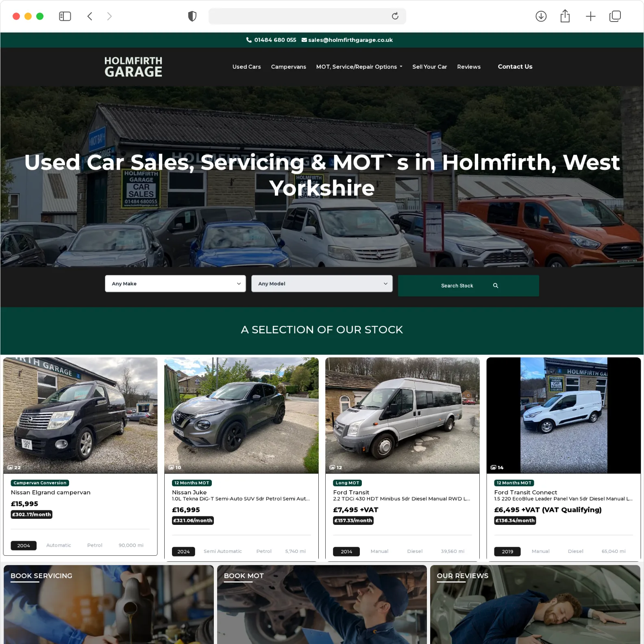Open Nissan Juke listing title
This screenshot has height=644, width=644.
tap(189, 492)
